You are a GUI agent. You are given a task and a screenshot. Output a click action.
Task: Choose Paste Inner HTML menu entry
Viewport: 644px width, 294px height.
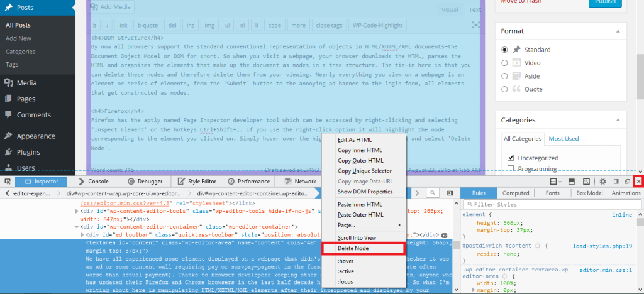pyautogui.click(x=364, y=204)
